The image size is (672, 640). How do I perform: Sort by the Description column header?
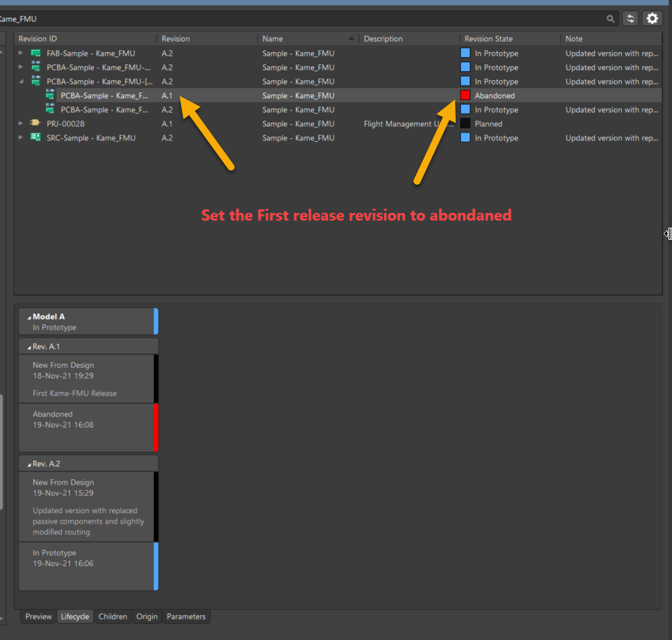click(409, 39)
